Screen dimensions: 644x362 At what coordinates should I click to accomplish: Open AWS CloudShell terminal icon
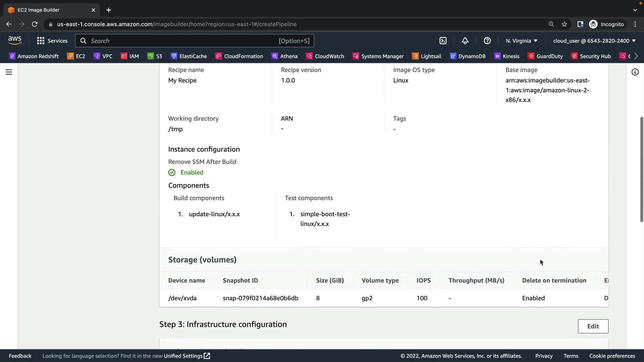(x=443, y=41)
